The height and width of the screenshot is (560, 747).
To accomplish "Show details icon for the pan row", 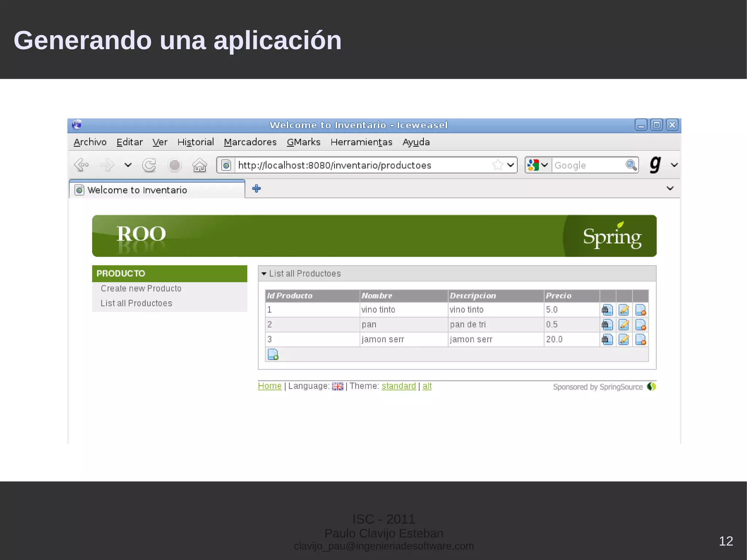I will point(607,324).
